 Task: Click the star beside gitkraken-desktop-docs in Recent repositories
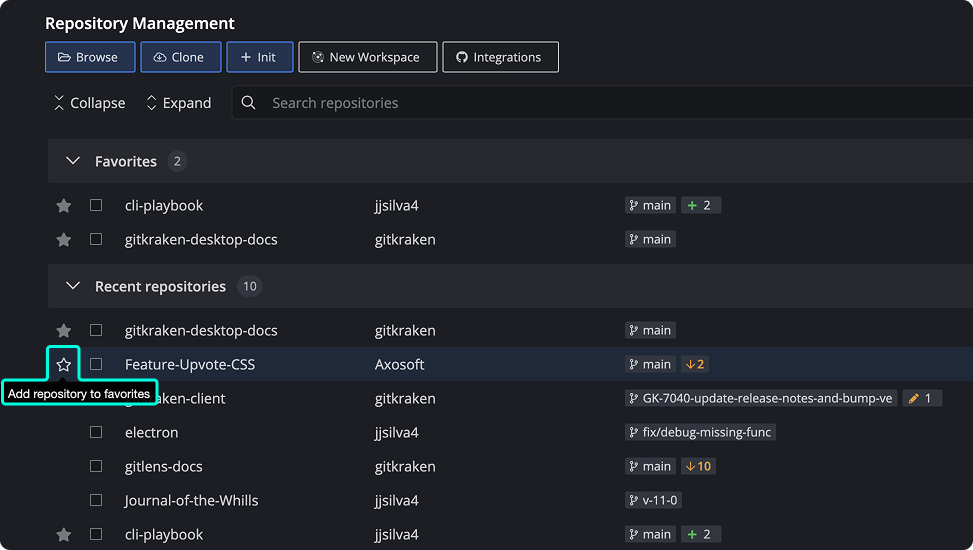(x=64, y=331)
